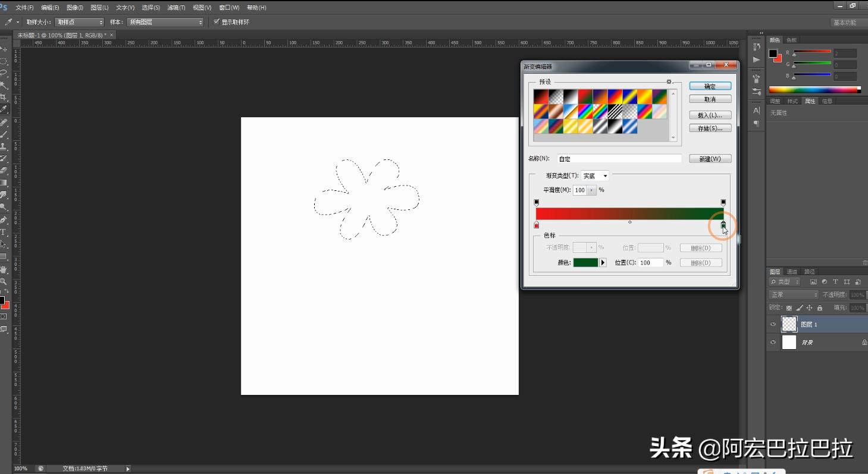Uncheck the 显示取样环 checkbox

217,22
